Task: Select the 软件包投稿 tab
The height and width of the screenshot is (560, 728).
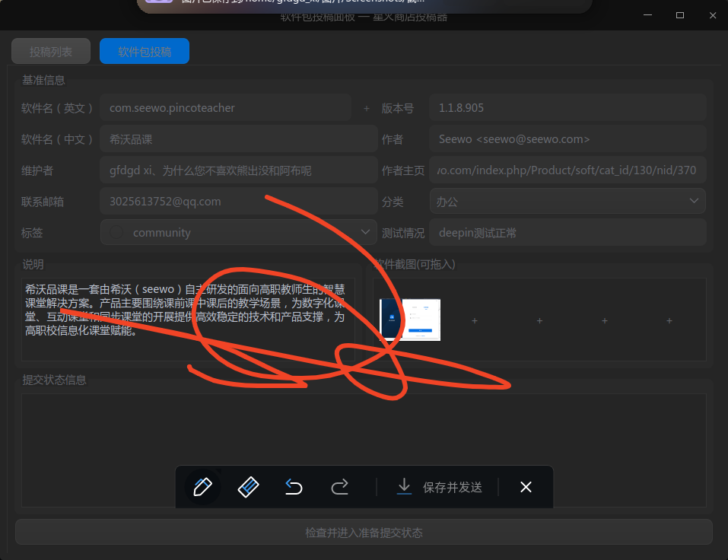Action: pos(145,52)
